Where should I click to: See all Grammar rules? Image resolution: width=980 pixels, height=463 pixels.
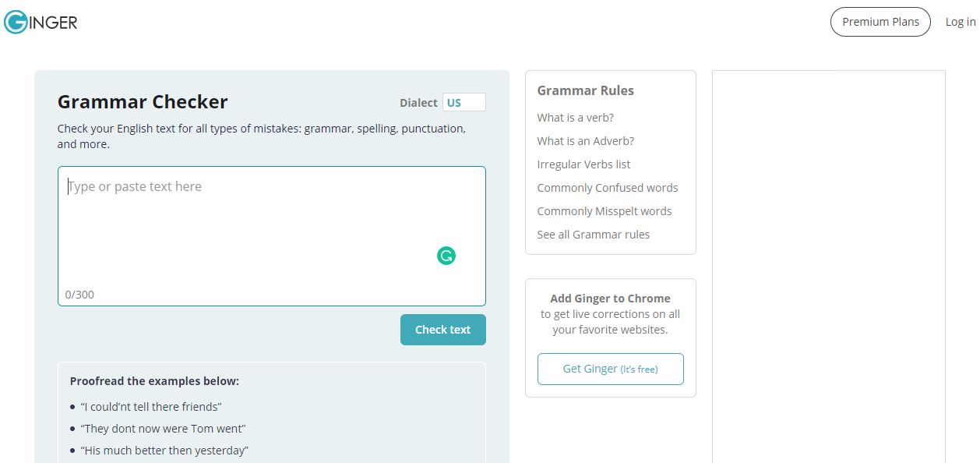(x=594, y=235)
